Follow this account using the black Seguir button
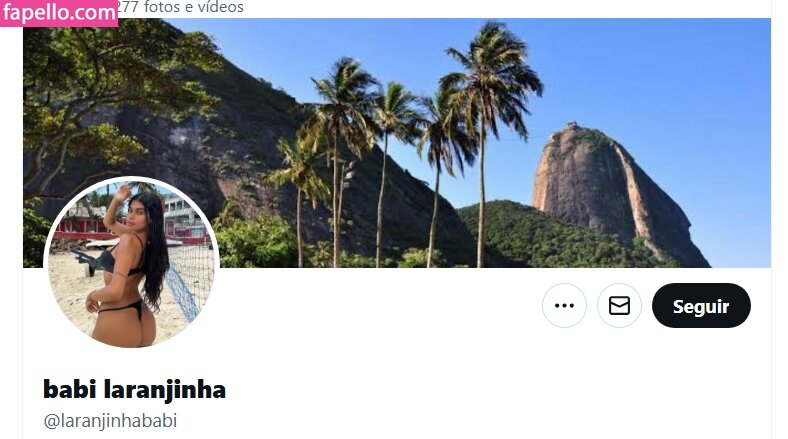 click(x=701, y=305)
